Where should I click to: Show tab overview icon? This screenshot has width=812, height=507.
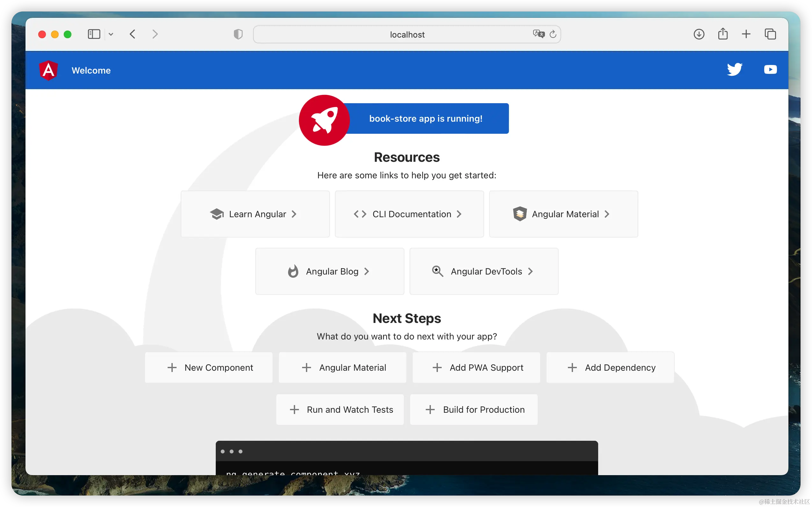770,34
